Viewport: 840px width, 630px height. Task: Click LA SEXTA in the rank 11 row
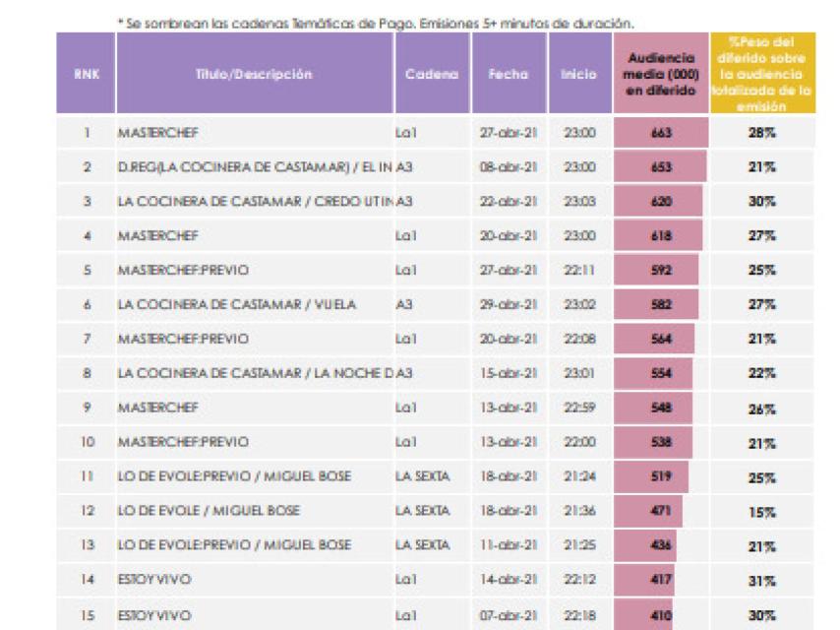point(422,476)
